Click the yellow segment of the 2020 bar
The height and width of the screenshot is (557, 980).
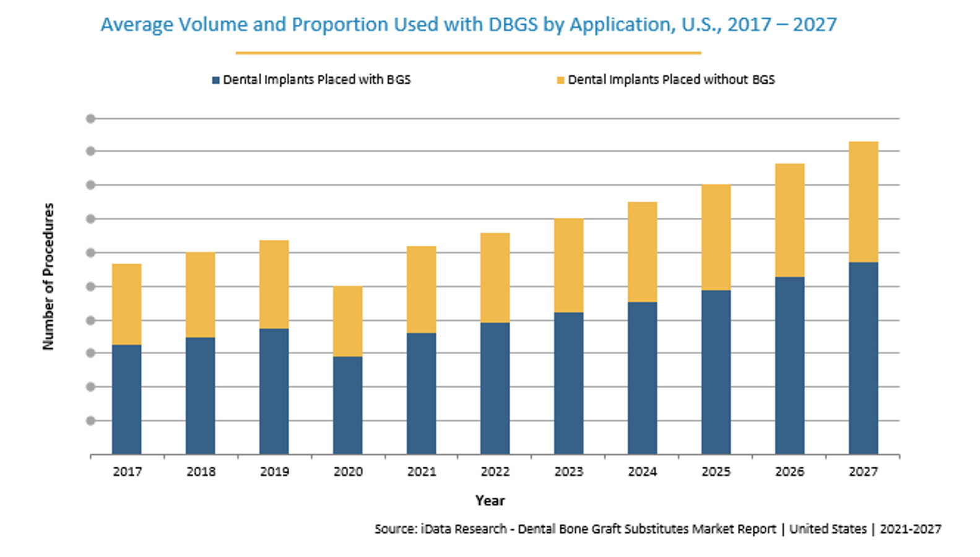(x=348, y=321)
